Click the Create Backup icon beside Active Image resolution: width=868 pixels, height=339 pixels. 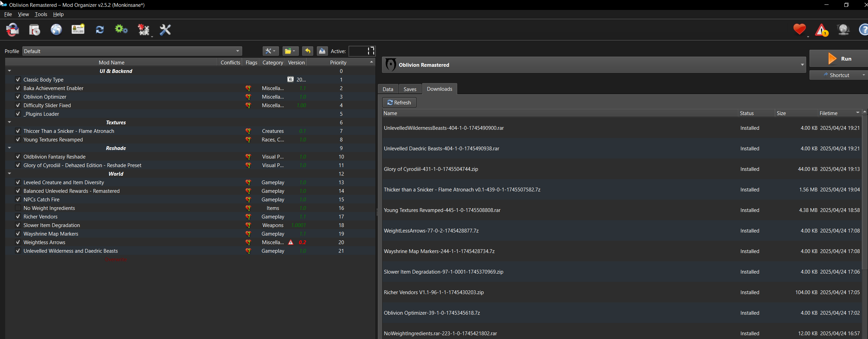tap(322, 51)
